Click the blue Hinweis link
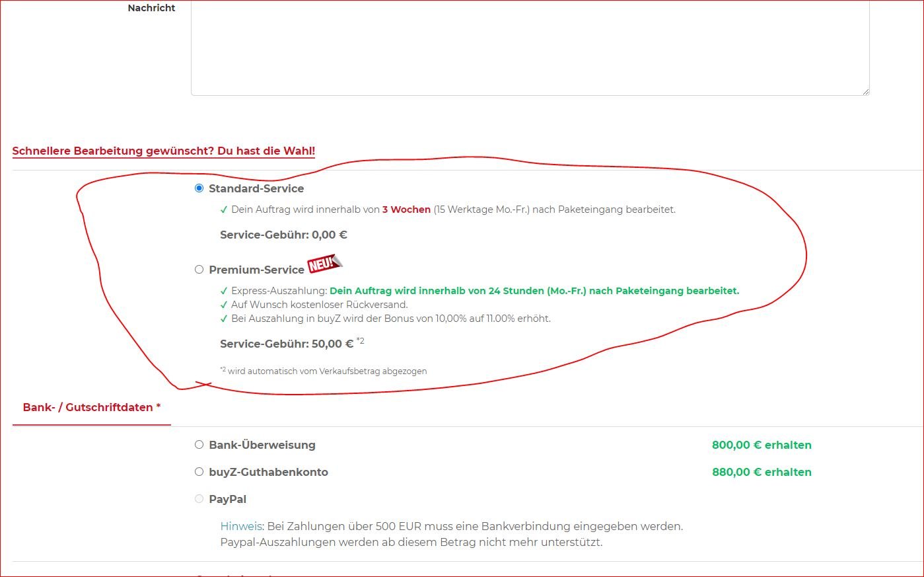 (241, 527)
